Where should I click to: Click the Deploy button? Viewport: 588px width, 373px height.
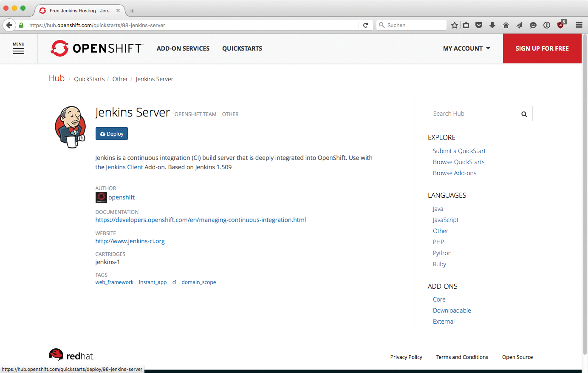[x=112, y=134]
